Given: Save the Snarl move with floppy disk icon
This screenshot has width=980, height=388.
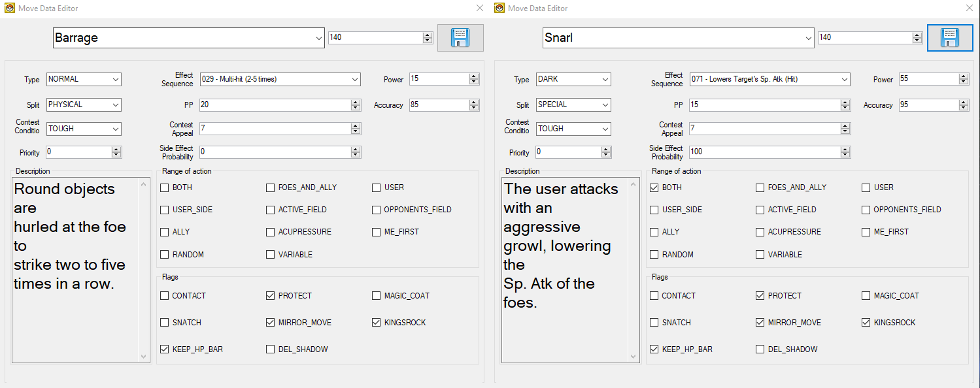Looking at the screenshot, I should (950, 38).
